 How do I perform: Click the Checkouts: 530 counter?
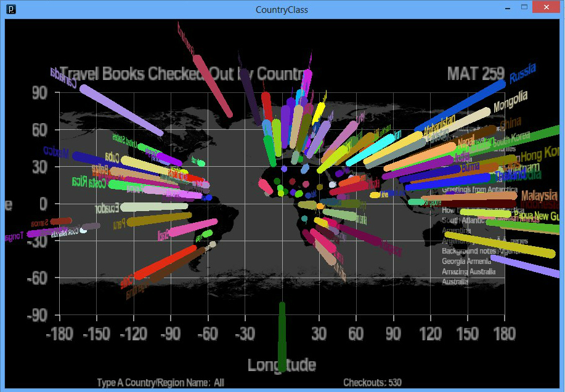point(372,383)
